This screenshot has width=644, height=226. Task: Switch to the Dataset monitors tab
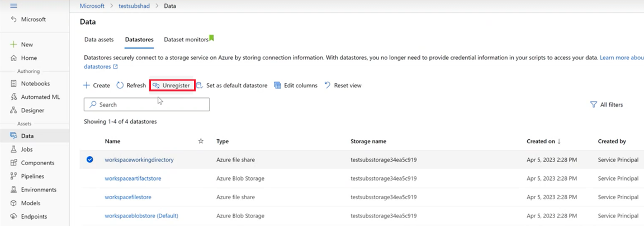[x=186, y=40]
